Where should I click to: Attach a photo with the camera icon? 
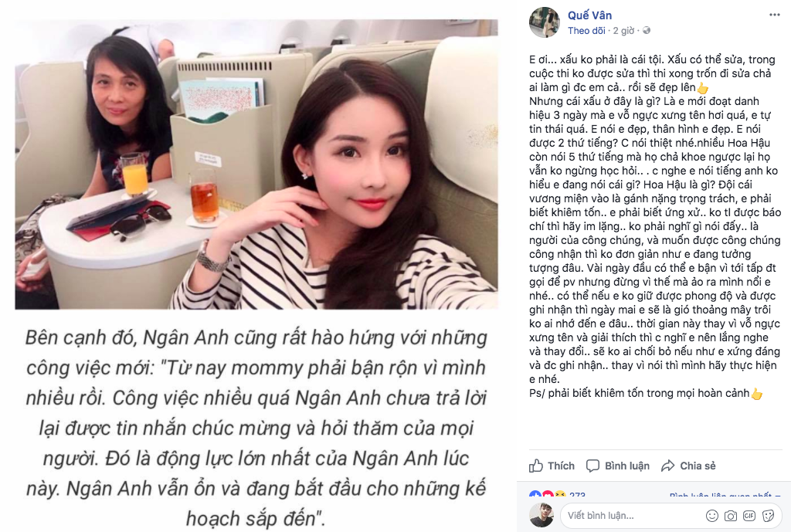[731, 515]
